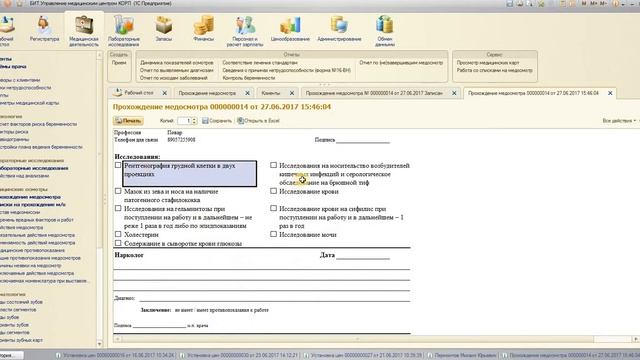640x360 pixels.
Task: Click the info help icon in title bar
Action: pyautogui.click(x=615, y=4)
